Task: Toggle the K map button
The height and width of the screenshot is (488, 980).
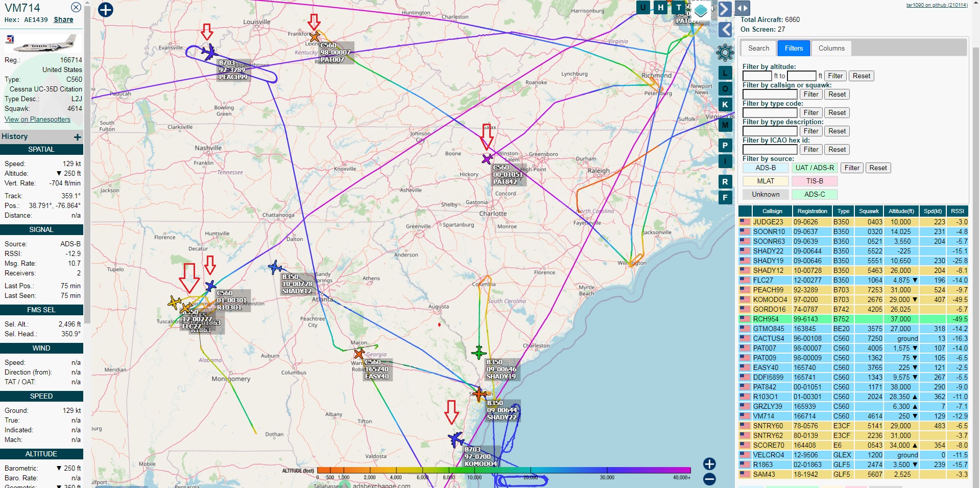Action: coord(725,104)
